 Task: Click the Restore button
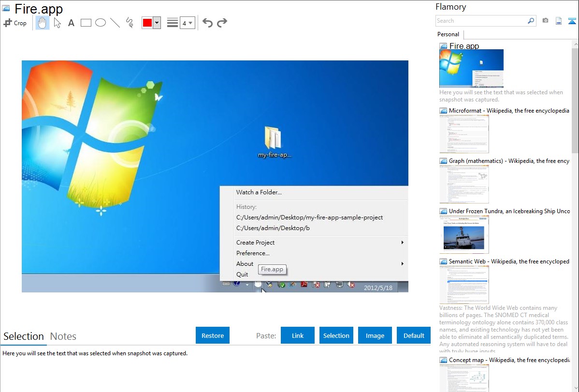tap(213, 335)
